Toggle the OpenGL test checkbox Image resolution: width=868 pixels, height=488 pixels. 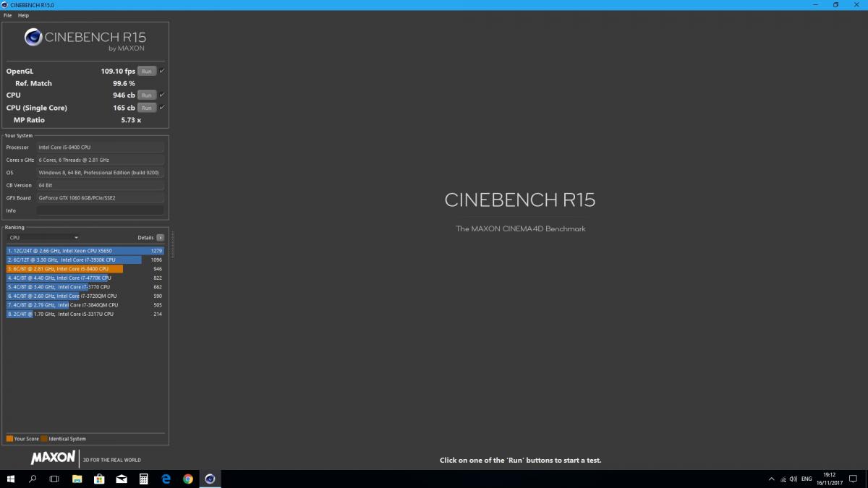[162, 71]
